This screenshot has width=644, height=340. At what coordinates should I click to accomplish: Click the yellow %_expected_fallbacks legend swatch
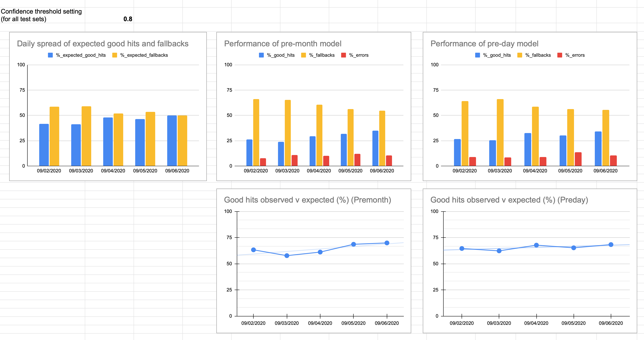(115, 55)
